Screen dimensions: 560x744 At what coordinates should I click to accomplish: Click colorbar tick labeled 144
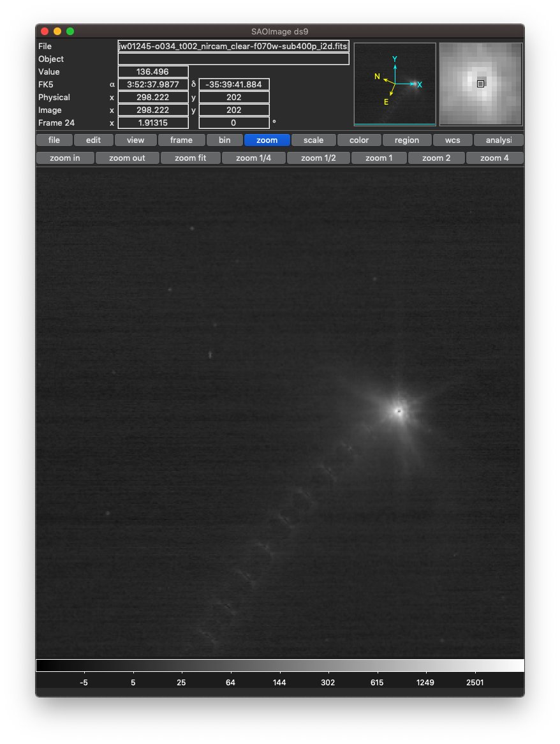[x=279, y=682]
